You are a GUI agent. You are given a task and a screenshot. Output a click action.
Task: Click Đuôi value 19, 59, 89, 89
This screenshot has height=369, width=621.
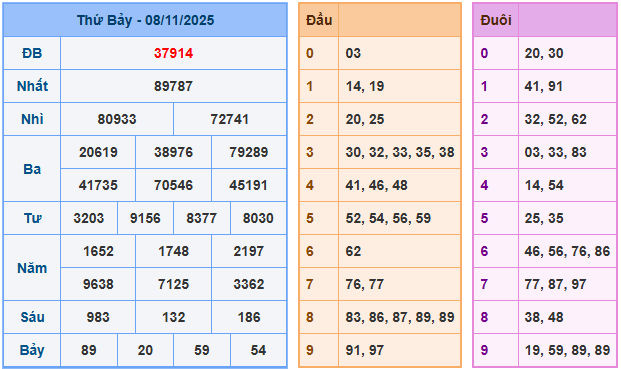pyautogui.click(x=568, y=350)
